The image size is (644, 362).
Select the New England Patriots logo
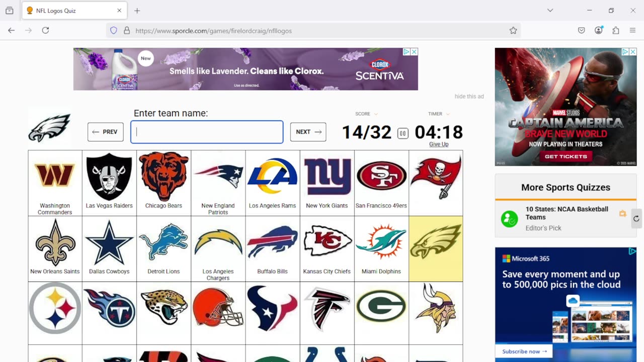tap(218, 176)
